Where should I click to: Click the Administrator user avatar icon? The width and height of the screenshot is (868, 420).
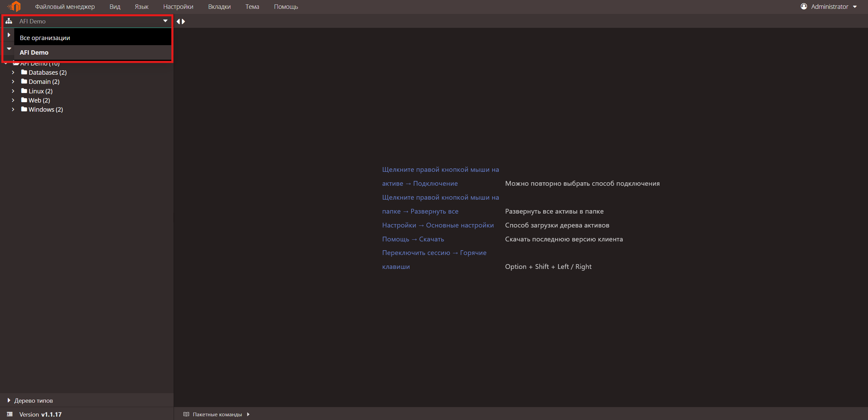coord(804,6)
